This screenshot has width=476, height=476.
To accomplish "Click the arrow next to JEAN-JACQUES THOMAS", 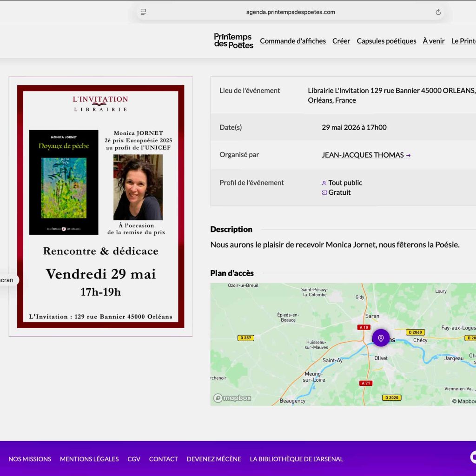I will pos(408,155).
